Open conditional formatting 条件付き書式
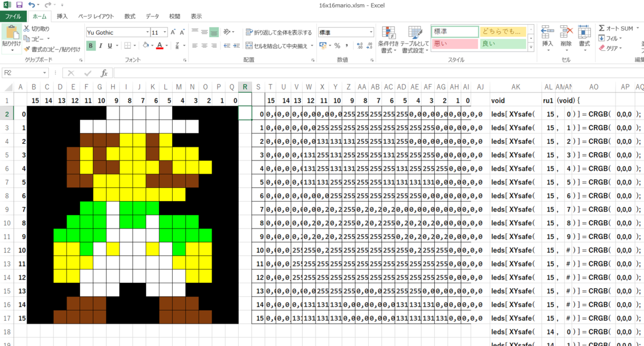644x346 pixels. pos(387,39)
